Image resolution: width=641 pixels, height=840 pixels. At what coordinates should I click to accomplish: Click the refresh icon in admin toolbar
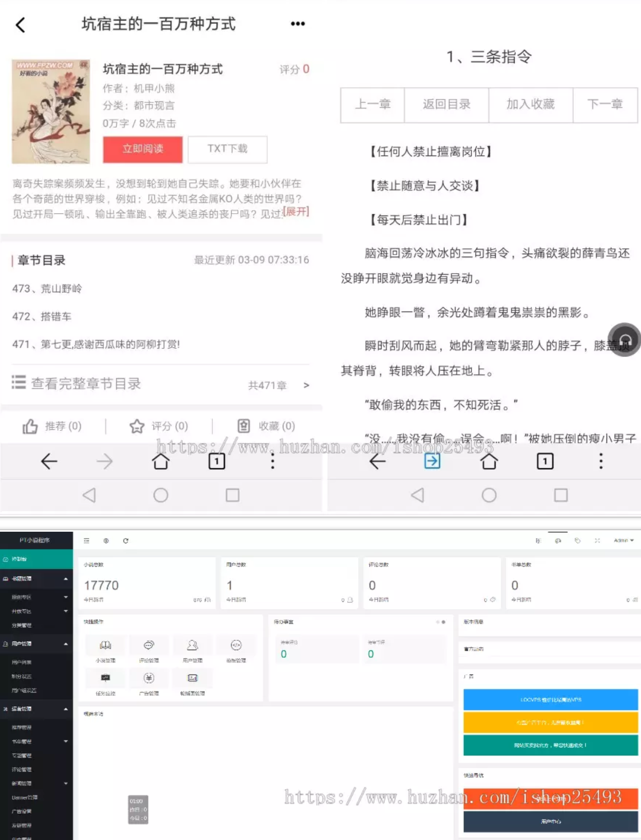[126, 540]
